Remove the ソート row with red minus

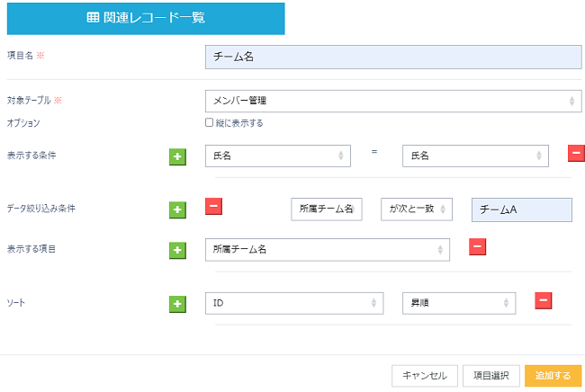(544, 300)
